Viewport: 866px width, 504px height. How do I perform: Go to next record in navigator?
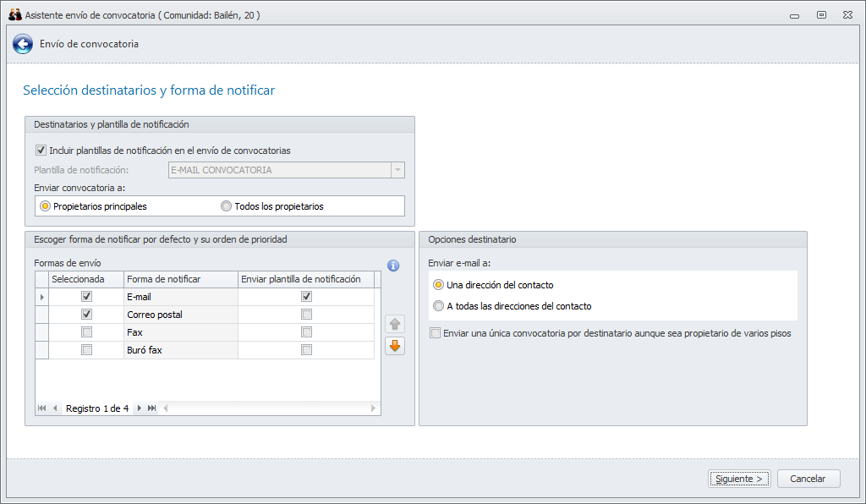point(140,408)
